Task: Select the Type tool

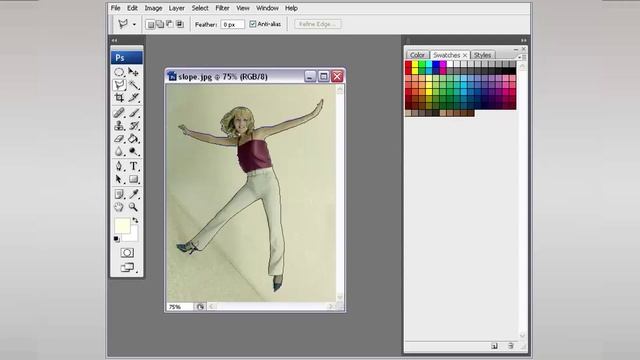Action: [x=133, y=166]
